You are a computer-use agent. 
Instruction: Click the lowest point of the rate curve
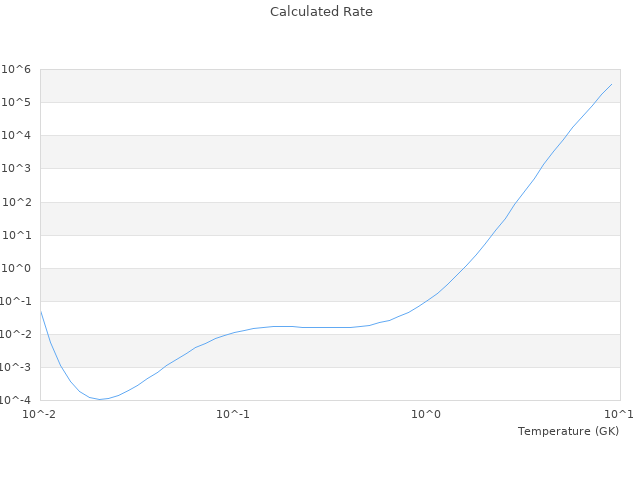point(100,400)
